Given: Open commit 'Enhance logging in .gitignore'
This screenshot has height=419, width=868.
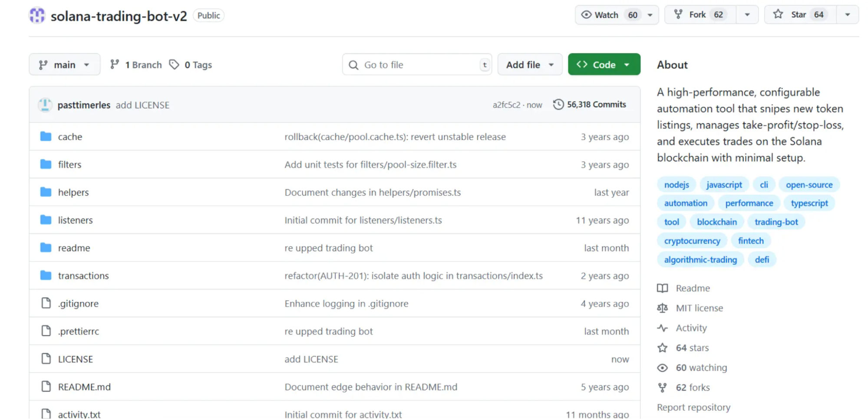Looking at the screenshot, I should click(347, 304).
